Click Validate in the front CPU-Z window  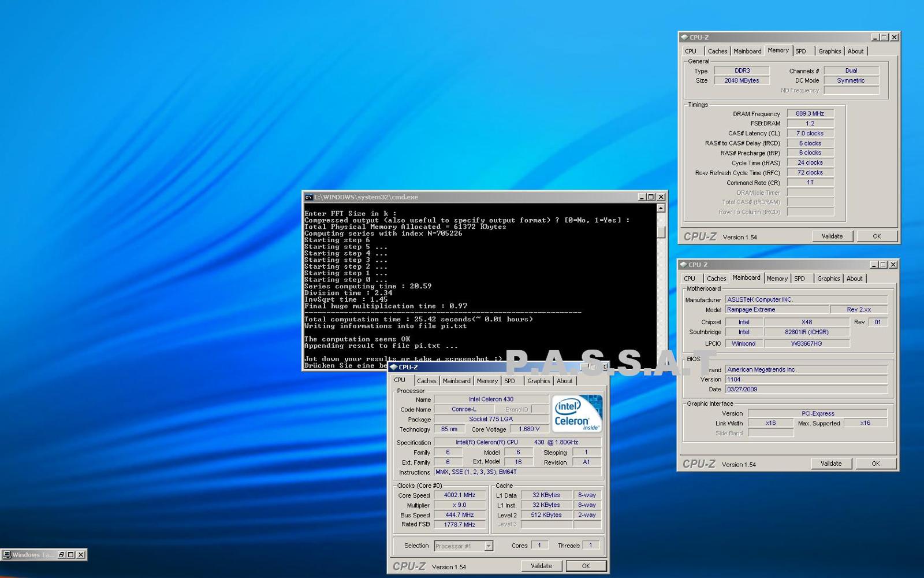541,566
